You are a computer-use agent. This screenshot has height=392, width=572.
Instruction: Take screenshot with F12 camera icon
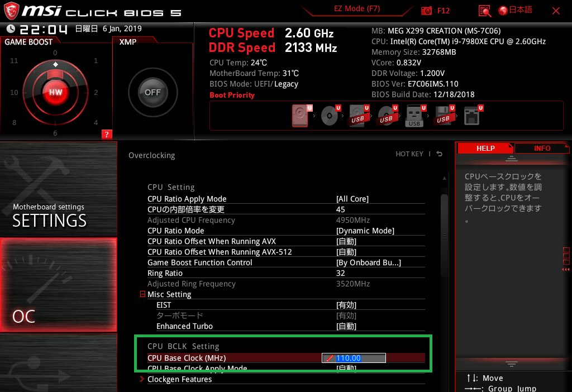426,11
